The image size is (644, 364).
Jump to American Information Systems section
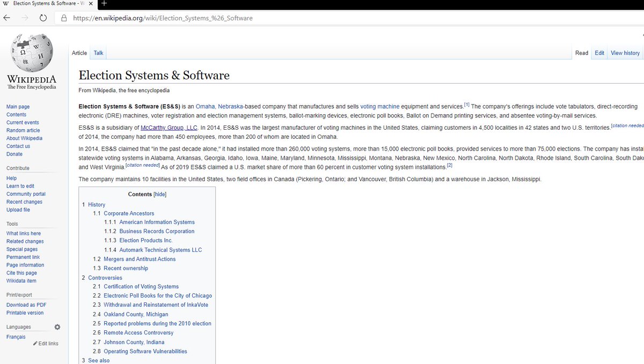coord(150,222)
